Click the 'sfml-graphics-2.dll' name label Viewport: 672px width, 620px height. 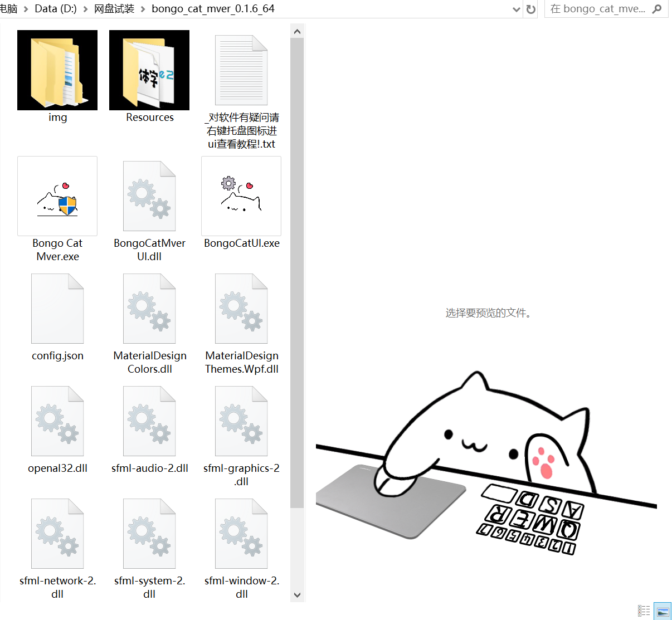point(241,475)
